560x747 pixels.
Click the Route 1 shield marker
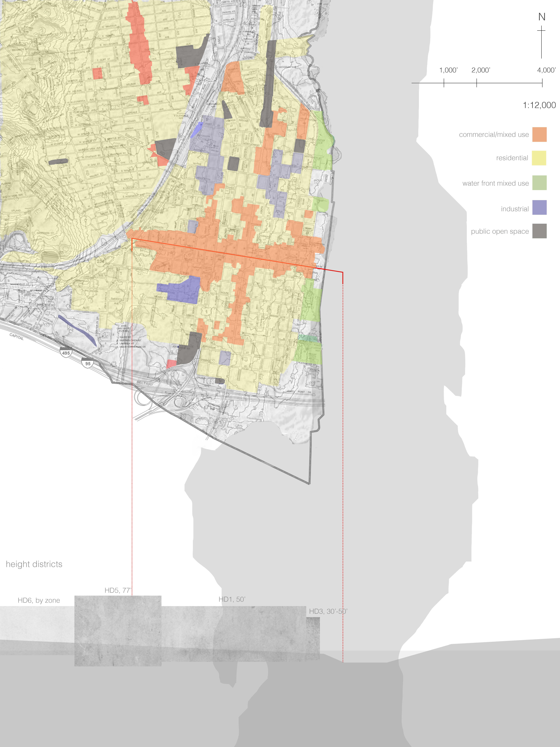(x=207, y=312)
